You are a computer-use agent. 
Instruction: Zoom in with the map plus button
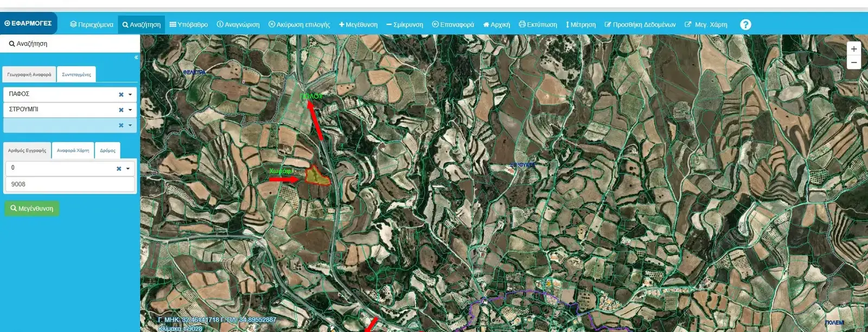click(x=854, y=49)
